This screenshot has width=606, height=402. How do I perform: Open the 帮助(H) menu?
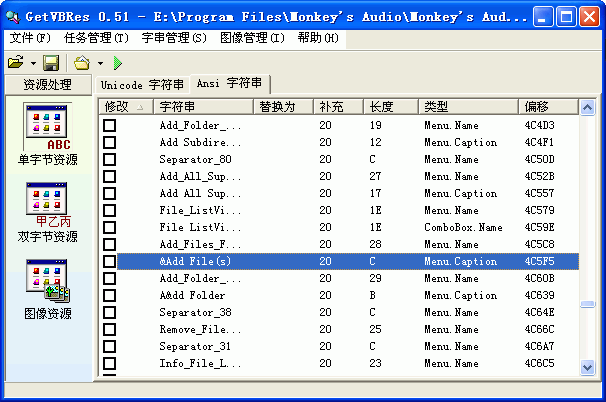318,38
